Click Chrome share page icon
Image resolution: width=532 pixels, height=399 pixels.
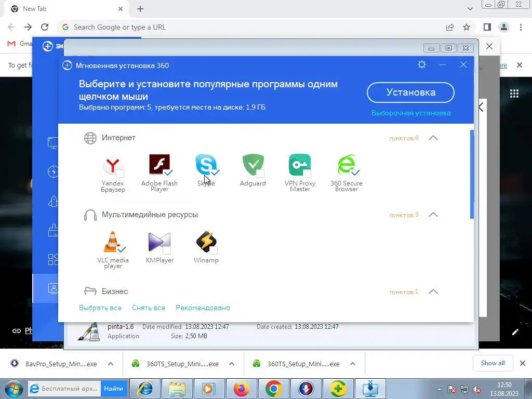coord(450,27)
